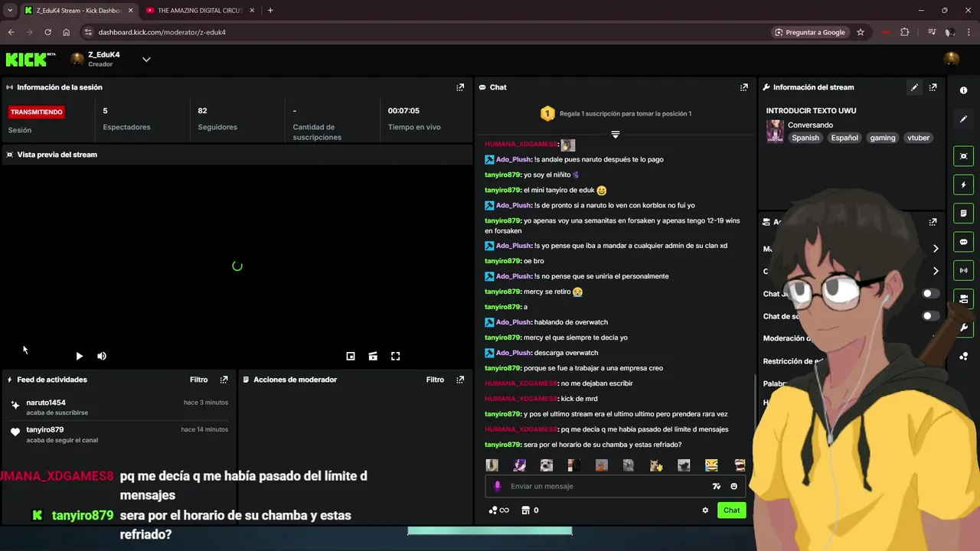Mute the stream preview volume
This screenshot has width=980, height=551.
click(102, 356)
